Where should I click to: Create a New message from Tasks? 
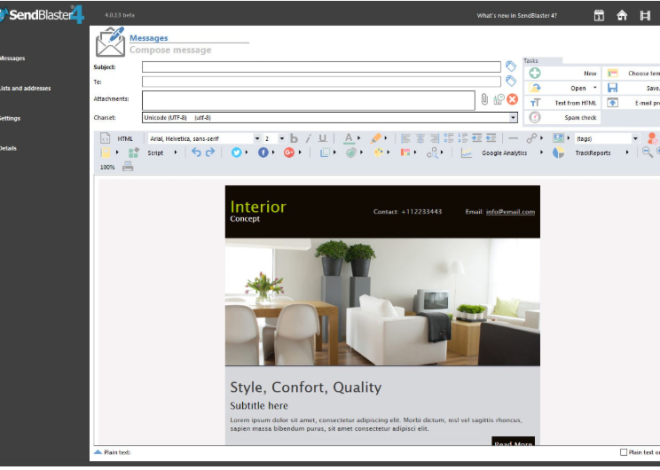(562, 73)
